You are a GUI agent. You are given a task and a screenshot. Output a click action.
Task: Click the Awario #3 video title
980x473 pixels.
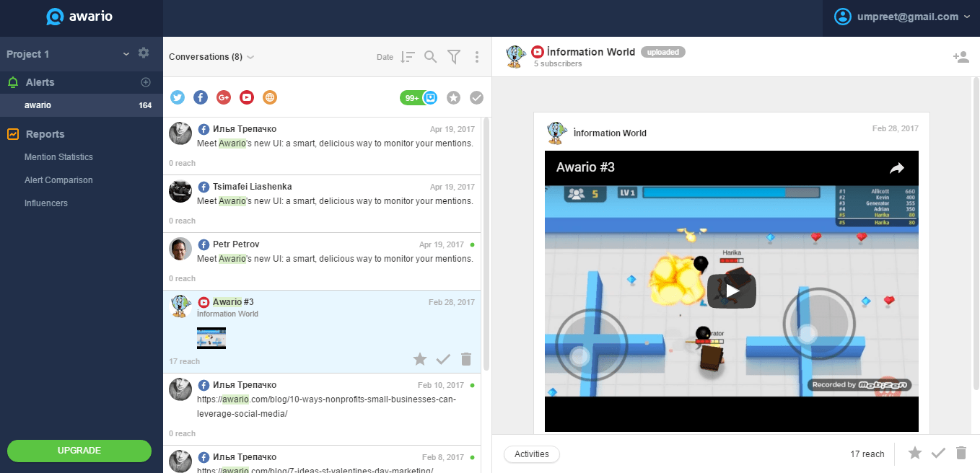click(585, 167)
